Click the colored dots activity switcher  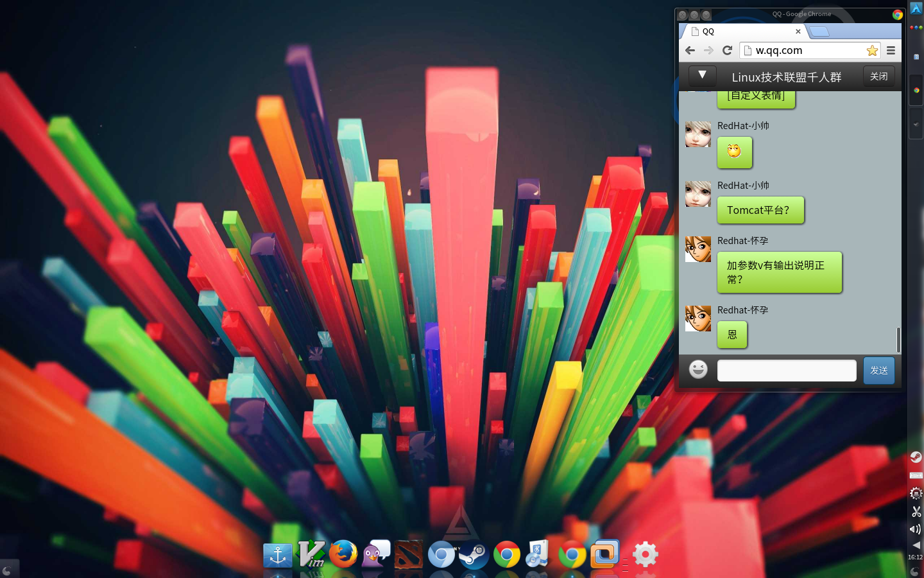pyautogui.click(x=916, y=27)
